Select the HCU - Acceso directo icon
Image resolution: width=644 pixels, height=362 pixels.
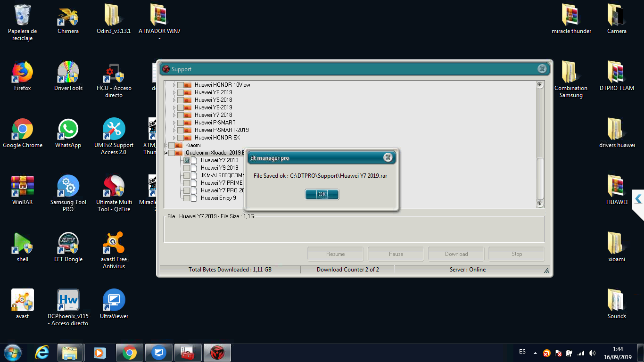point(114,79)
